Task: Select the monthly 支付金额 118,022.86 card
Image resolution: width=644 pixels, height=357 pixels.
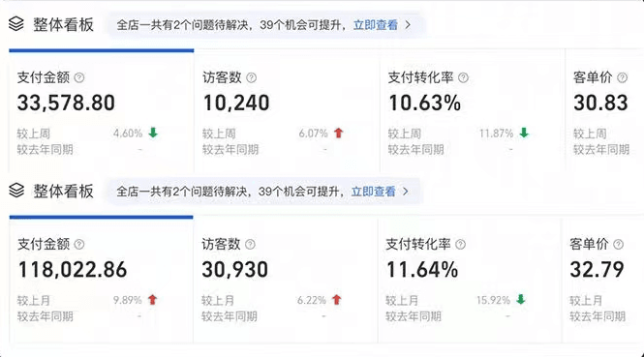Action: pyautogui.click(x=101, y=279)
